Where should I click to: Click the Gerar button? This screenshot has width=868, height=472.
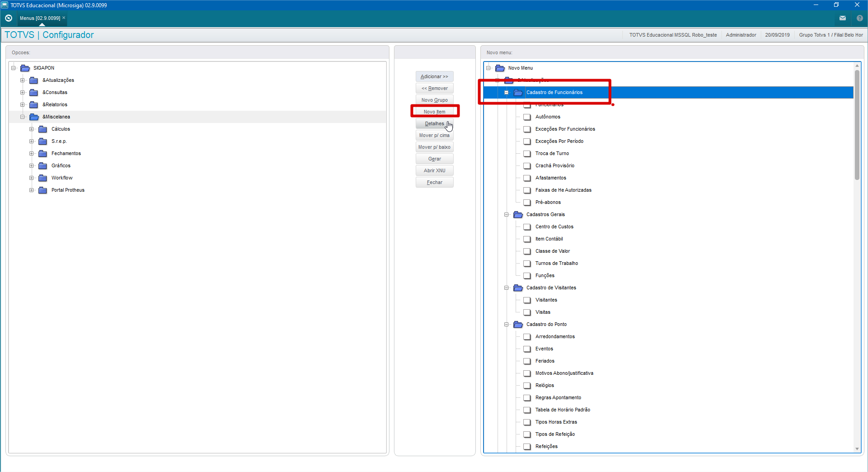click(434, 159)
